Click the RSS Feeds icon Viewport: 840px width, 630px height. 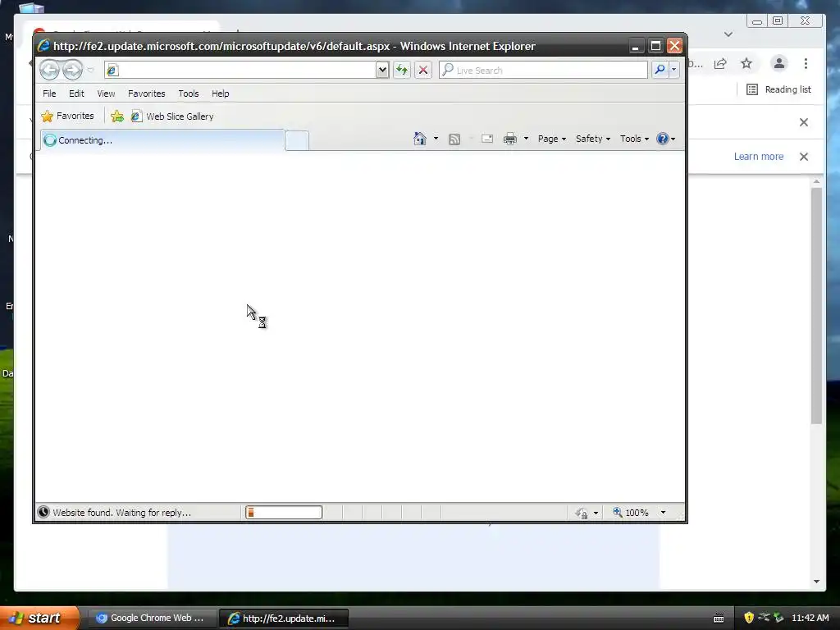pos(454,139)
